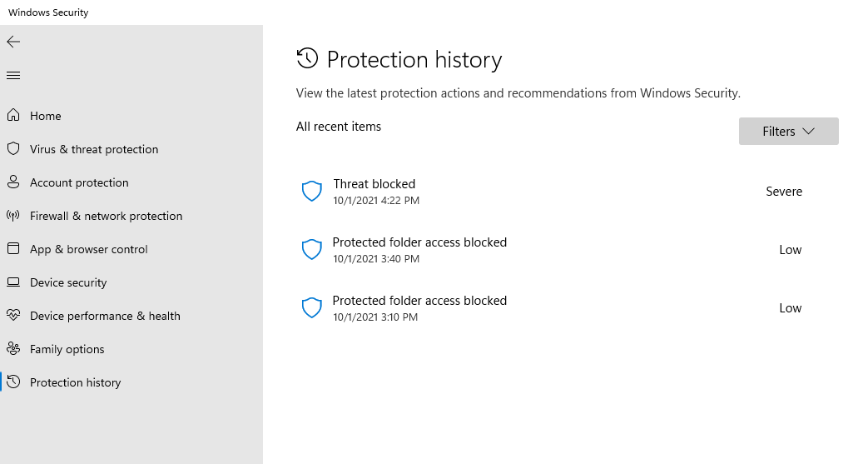Click the Virus & threat protection shield icon

[x=13, y=149]
